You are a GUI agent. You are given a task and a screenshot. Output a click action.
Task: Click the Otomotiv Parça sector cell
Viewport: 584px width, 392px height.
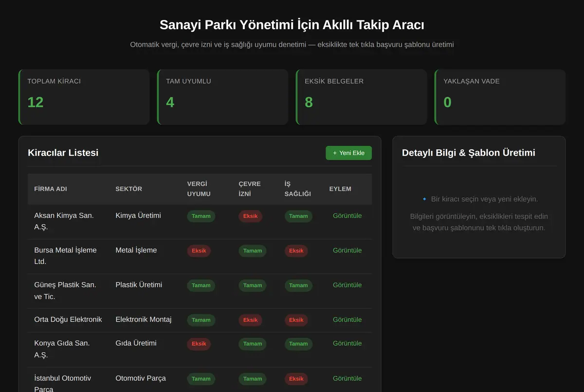141,378
